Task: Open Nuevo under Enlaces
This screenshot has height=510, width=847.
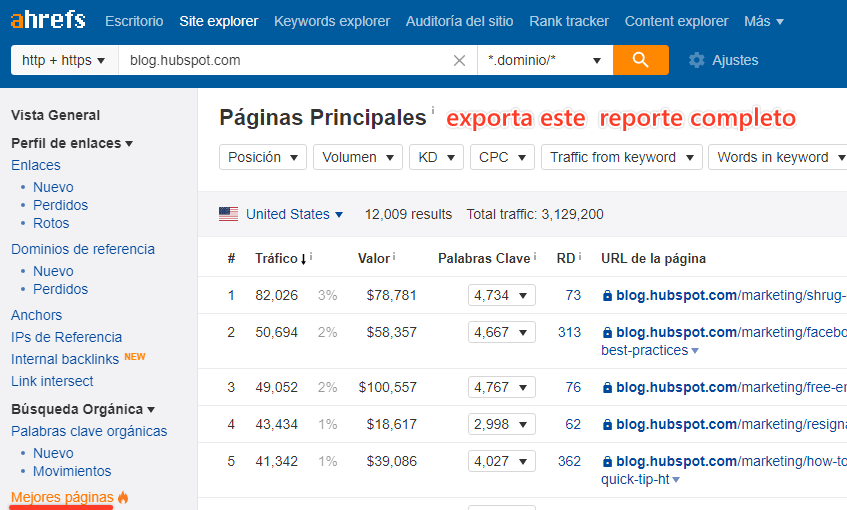Action: 53,187
